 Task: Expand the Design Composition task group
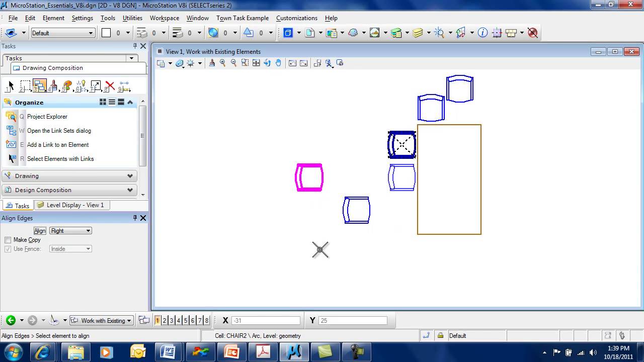click(x=69, y=190)
